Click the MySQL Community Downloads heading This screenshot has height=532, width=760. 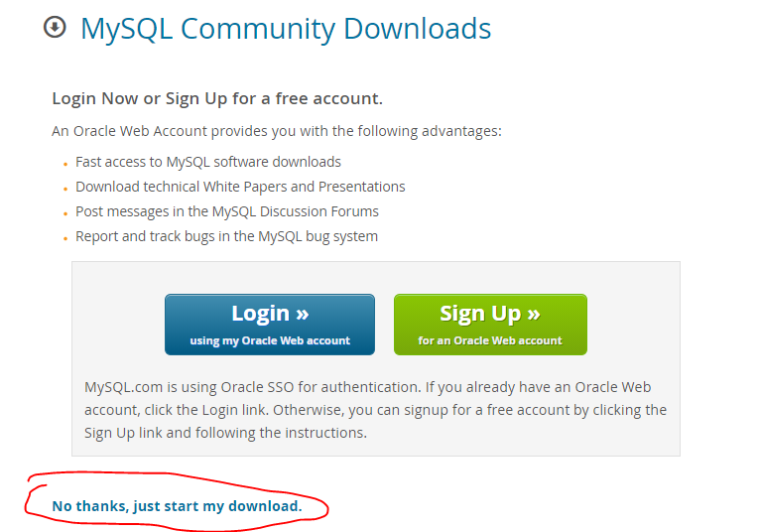286,29
